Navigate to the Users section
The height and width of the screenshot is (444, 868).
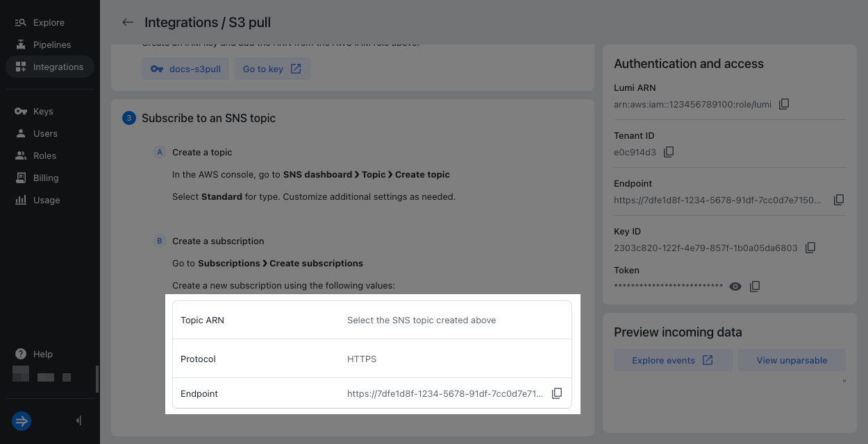coord(44,133)
